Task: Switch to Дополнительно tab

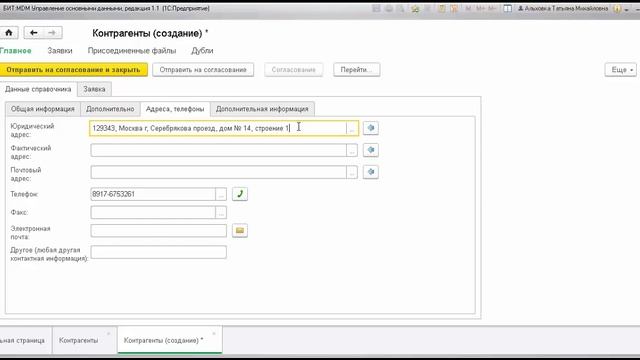Action: tap(110, 109)
